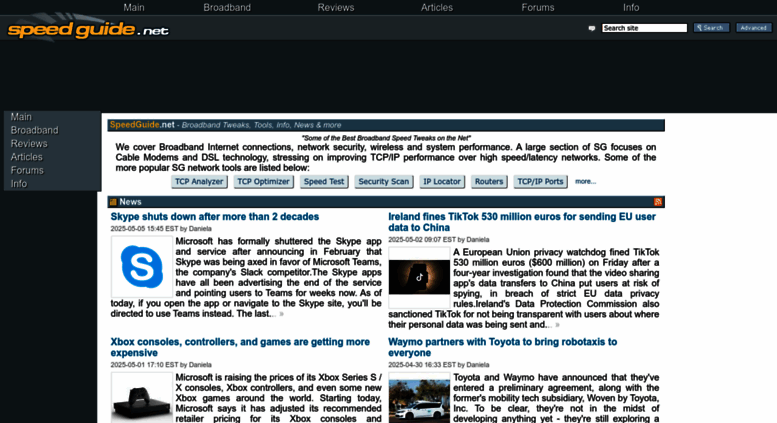Image resolution: width=777 pixels, height=423 pixels.
Task: Open the Articles top menu
Action: tap(437, 7)
